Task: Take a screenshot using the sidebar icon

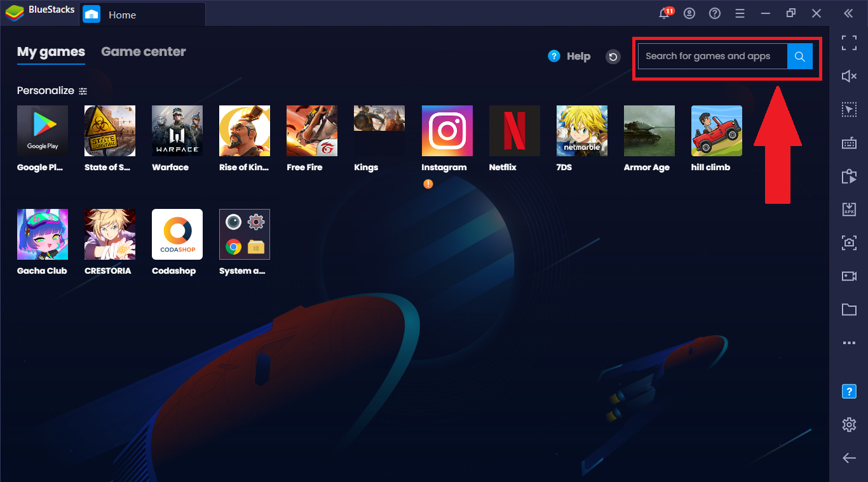Action: (849, 242)
